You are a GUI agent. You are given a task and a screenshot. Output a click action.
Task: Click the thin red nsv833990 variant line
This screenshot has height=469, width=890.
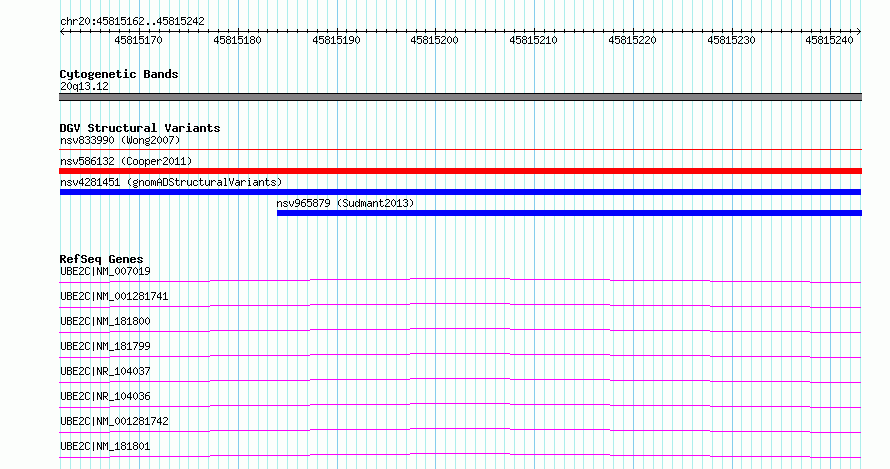coord(460,150)
